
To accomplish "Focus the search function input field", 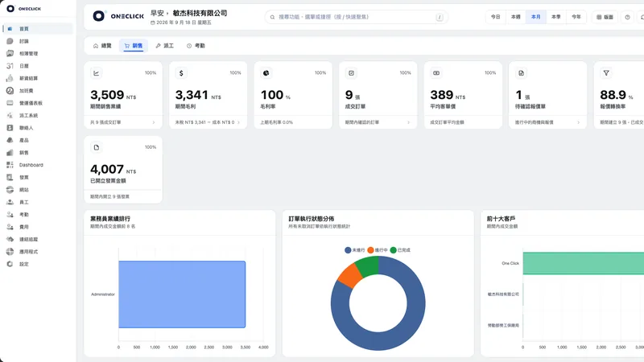I will point(356,17).
